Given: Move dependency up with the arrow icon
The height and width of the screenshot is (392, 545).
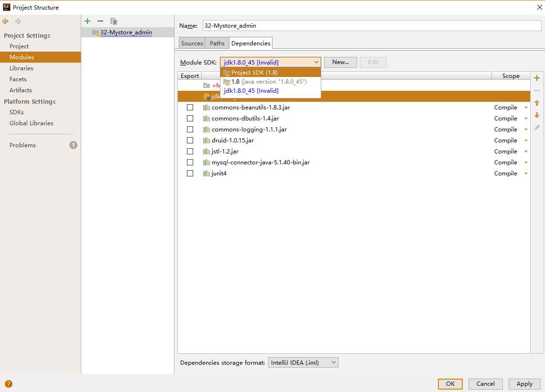Looking at the screenshot, I should tap(537, 103).
